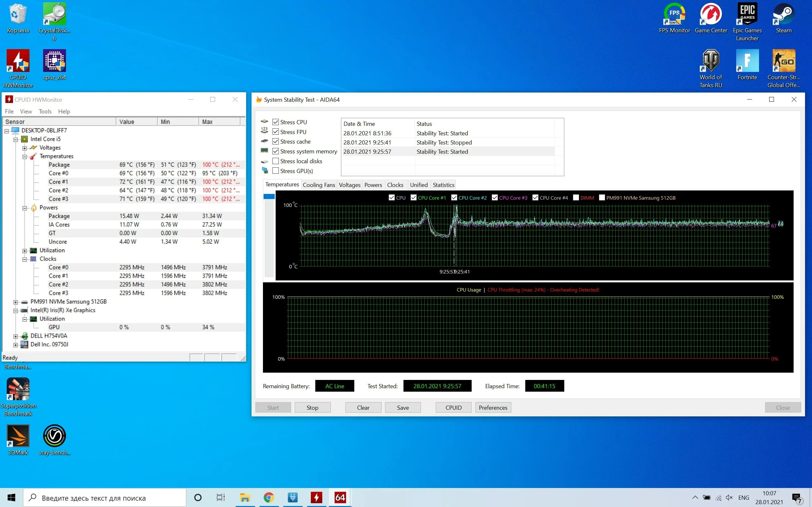Click the blue graph scale slider
812x507 pixels.
[x=269, y=196]
